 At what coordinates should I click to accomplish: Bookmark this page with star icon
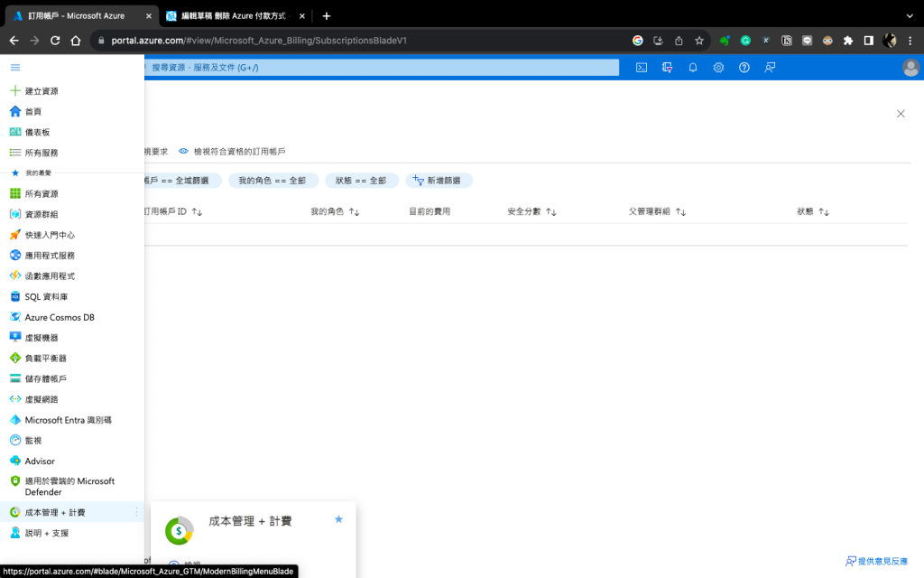click(699, 41)
